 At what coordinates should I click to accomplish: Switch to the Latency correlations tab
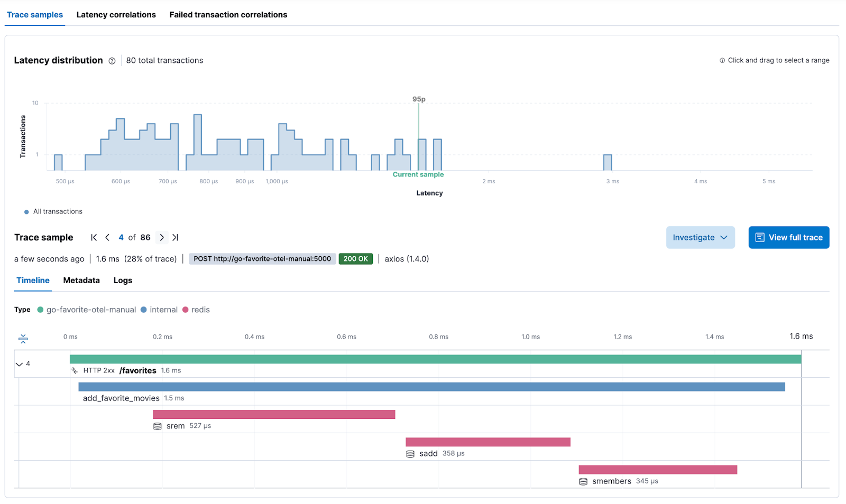tap(116, 15)
